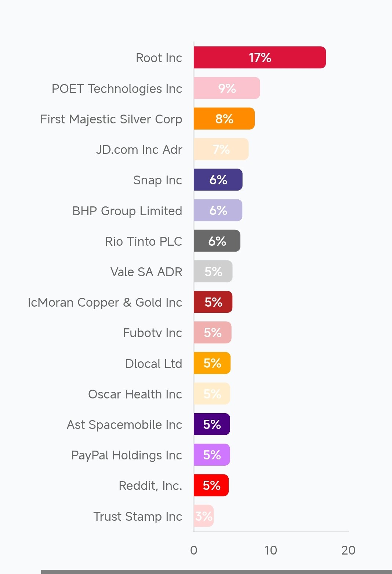
Task: Click the dark red Copper & Gold bar
Action: click(x=213, y=302)
